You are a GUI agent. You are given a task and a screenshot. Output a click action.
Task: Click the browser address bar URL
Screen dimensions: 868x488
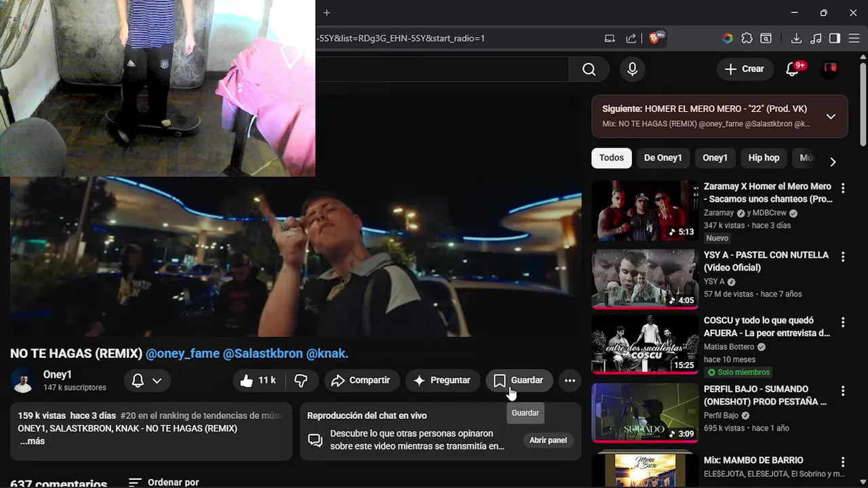(400, 39)
